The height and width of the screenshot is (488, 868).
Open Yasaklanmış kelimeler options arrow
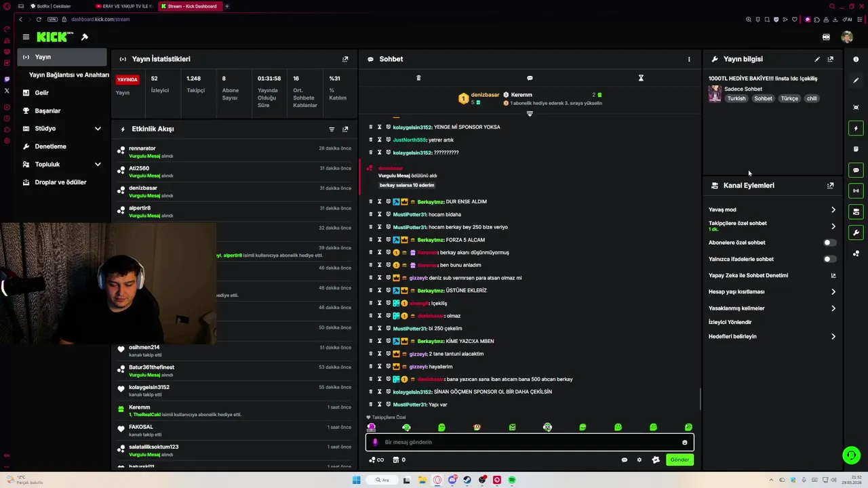[x=833, y=308]
